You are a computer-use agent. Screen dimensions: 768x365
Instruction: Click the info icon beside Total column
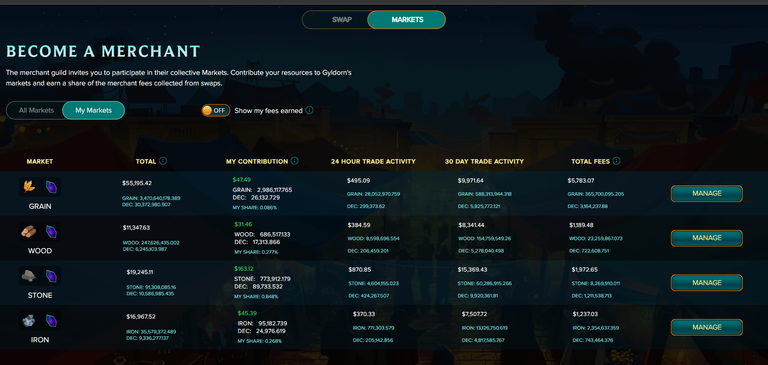[163, 161]
